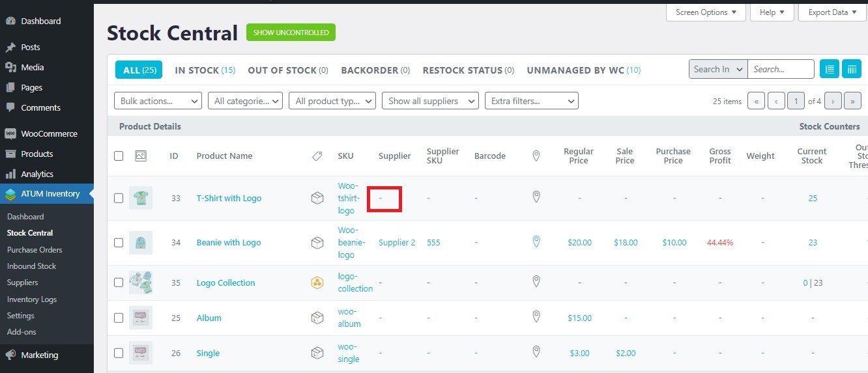Click the Comments bubble icon
This screenshot has width=868, height=373.
coord(10,107)
